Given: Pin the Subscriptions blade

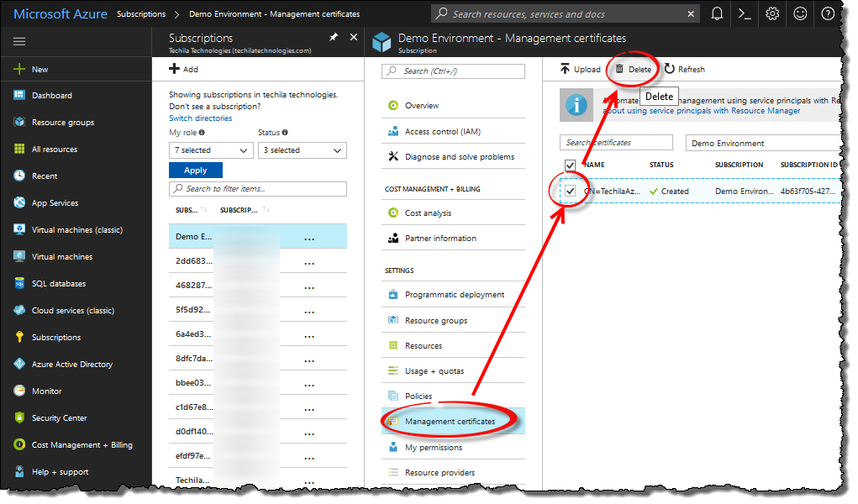Looking at the screenshot, I should tap(334, 37).
